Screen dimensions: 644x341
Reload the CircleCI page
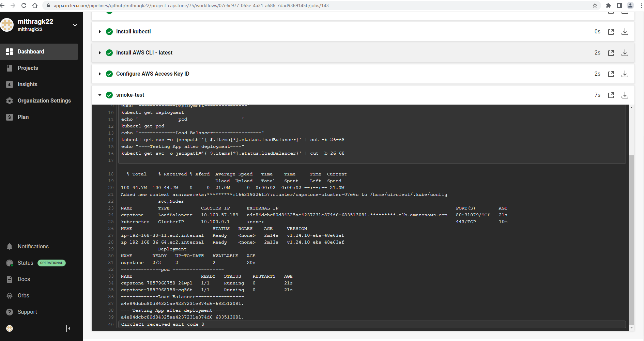click(24, 5)
